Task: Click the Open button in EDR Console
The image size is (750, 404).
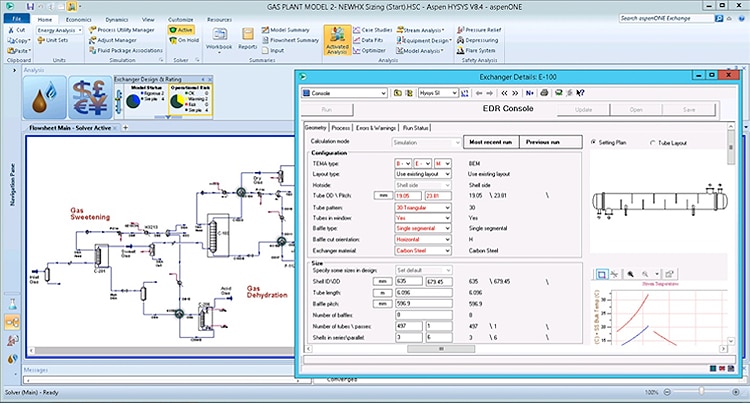Action: (x=636, y=109)
